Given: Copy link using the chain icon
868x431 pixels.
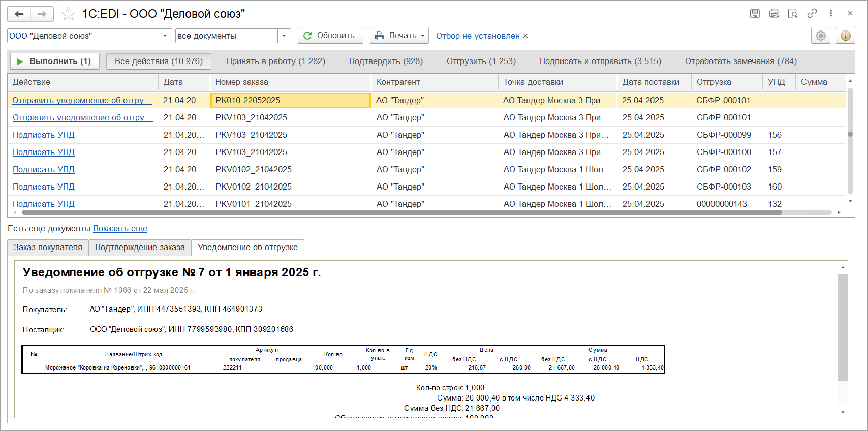Looking at the screenshot, I should click(x=812, y=14).
